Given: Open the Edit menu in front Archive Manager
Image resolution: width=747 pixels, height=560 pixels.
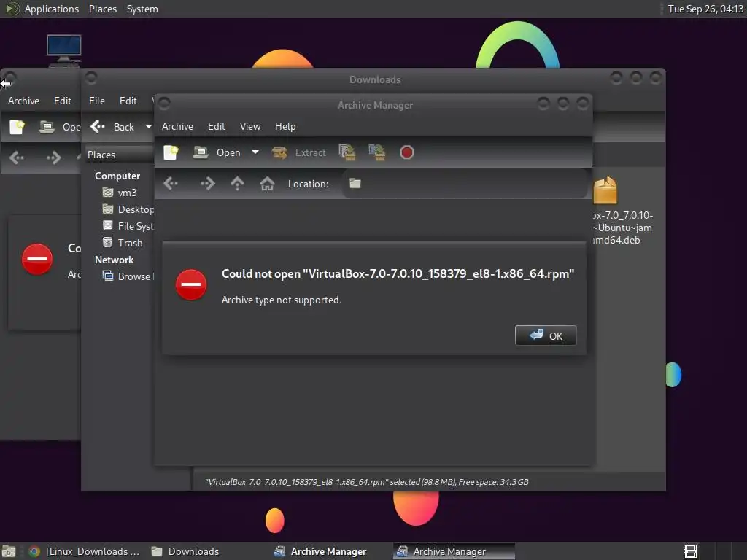Looking at the screenshot, I should click(216, 126).
